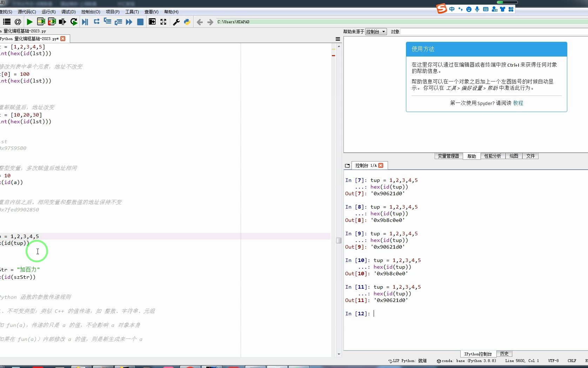The height and width of the screenshot is (368, 588).
Task: Go forward with the right arrow icon
Action: [211, 22]
